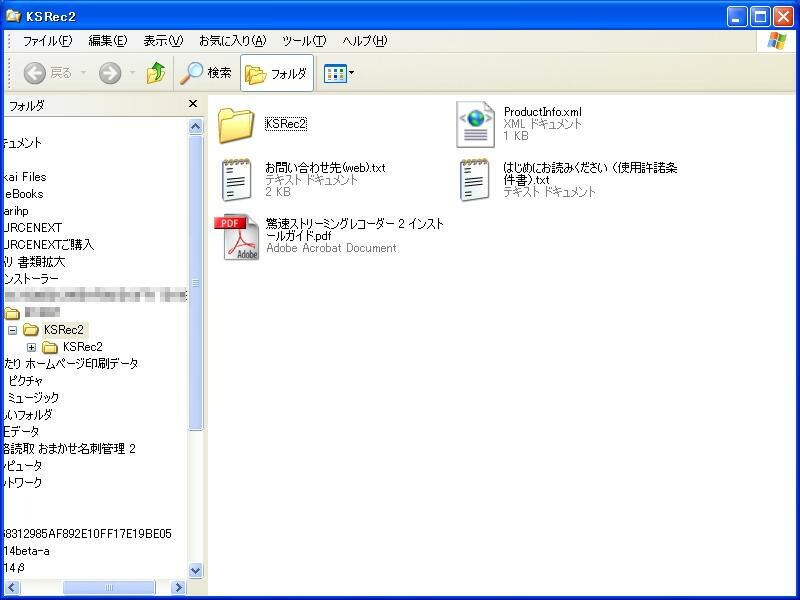Select the 'kai Files' tree entry
Image resolution: width=800 pixels, height=600 pixels.
pyautogui.click(x=25, y=177)
